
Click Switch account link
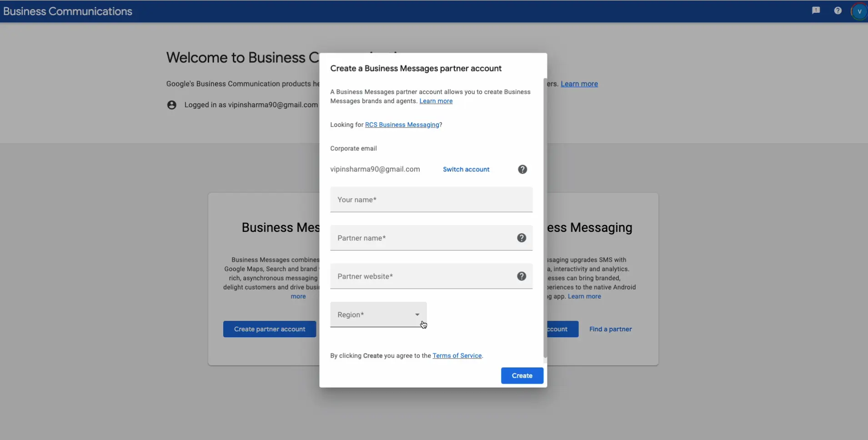point(466,169)
